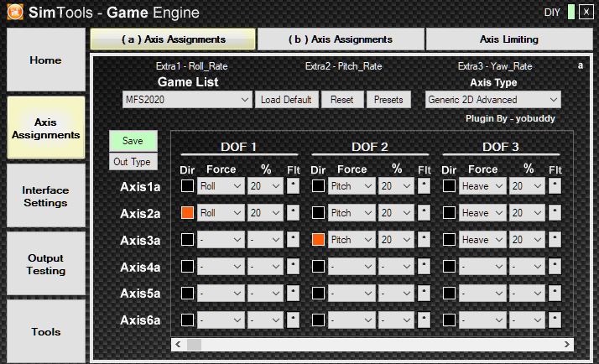Click the Out Type button
The image size is (599, 364).
(x=133, y=162)
